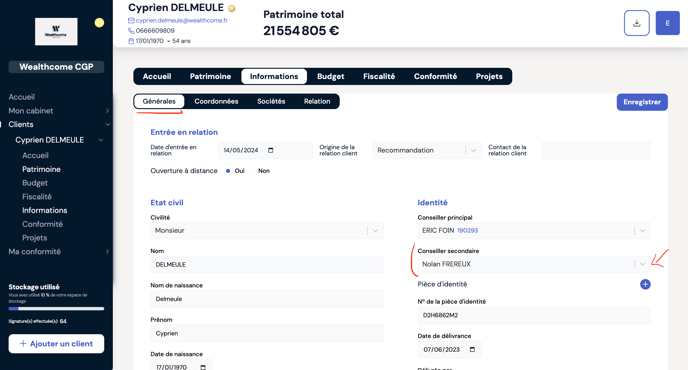Click the Nom de naissance field

pos(267,299)
